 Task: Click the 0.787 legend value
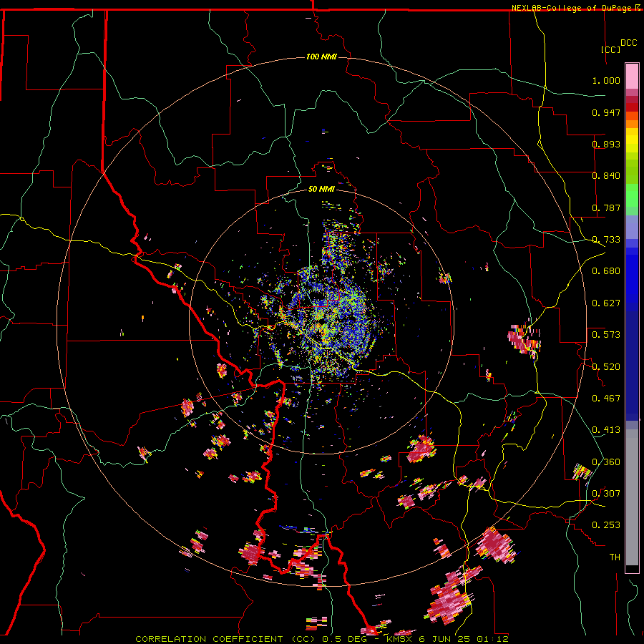[x=606, y=208]
